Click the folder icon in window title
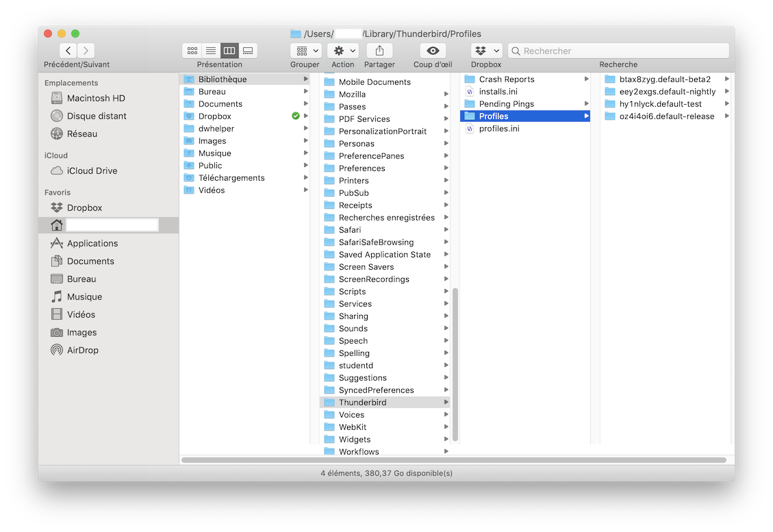 tap(296, 34)
